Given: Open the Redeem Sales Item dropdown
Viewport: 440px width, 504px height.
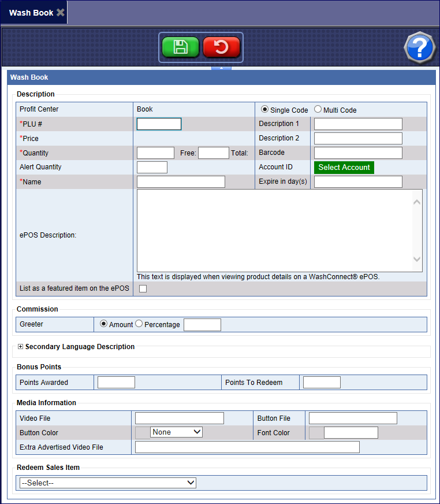Looking at the screenshot, I should pos(107,483).
